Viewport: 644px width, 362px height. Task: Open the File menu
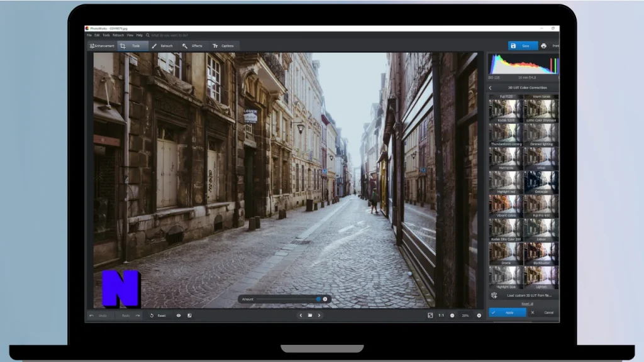(x=89, y=35)
